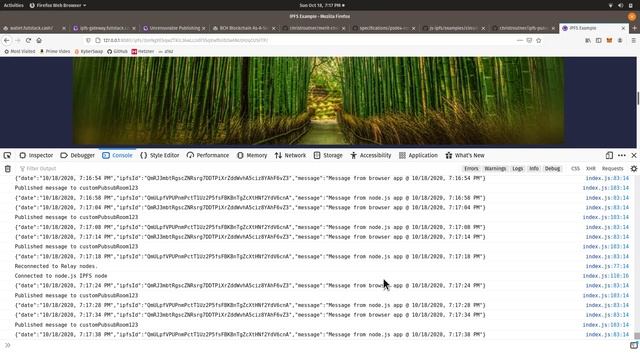Viewport: 640px width, 360px height.
Task: Open the devtools three-dot options menu
Action: click(622, 156)
